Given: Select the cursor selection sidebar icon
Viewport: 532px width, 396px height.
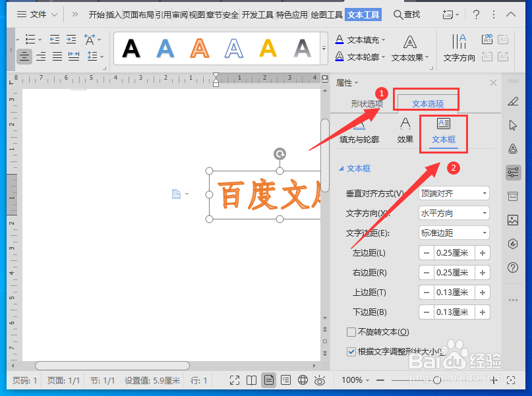Looking at the screenshot, I should 513,125.
